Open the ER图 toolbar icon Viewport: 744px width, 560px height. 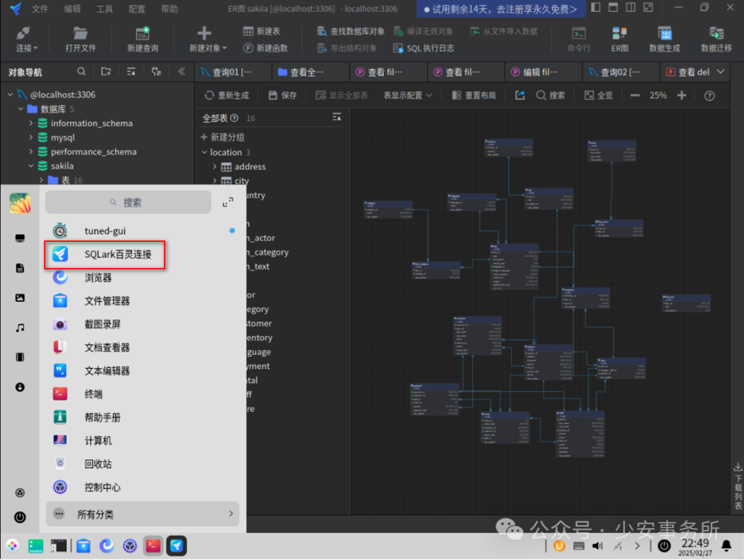pos(619,39)
